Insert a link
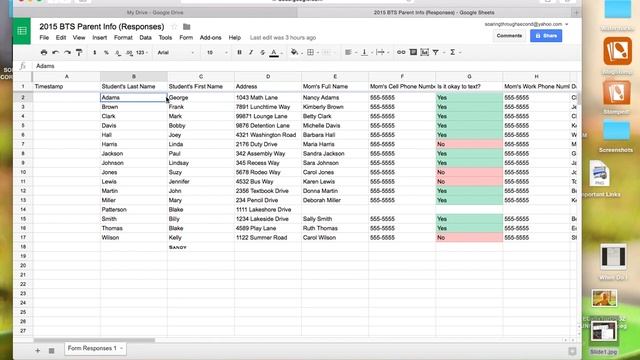The width and height of the screenshot is (640, 360). [401, 52]
